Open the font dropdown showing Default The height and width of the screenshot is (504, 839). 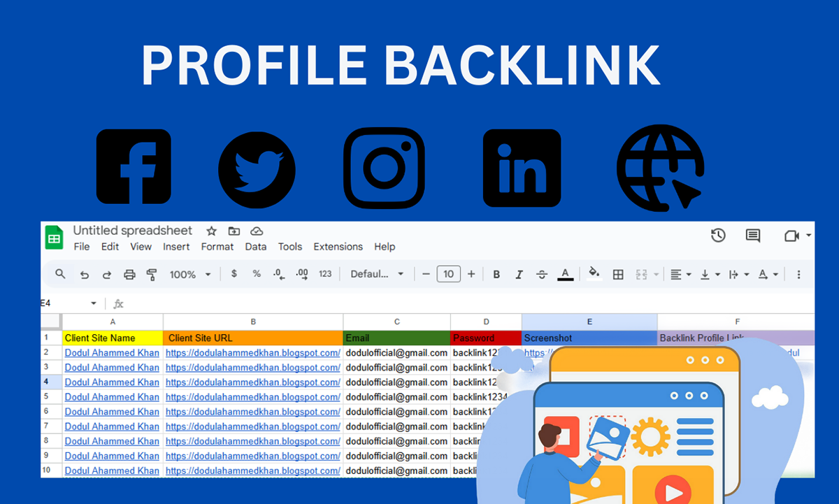pos(376,274)
